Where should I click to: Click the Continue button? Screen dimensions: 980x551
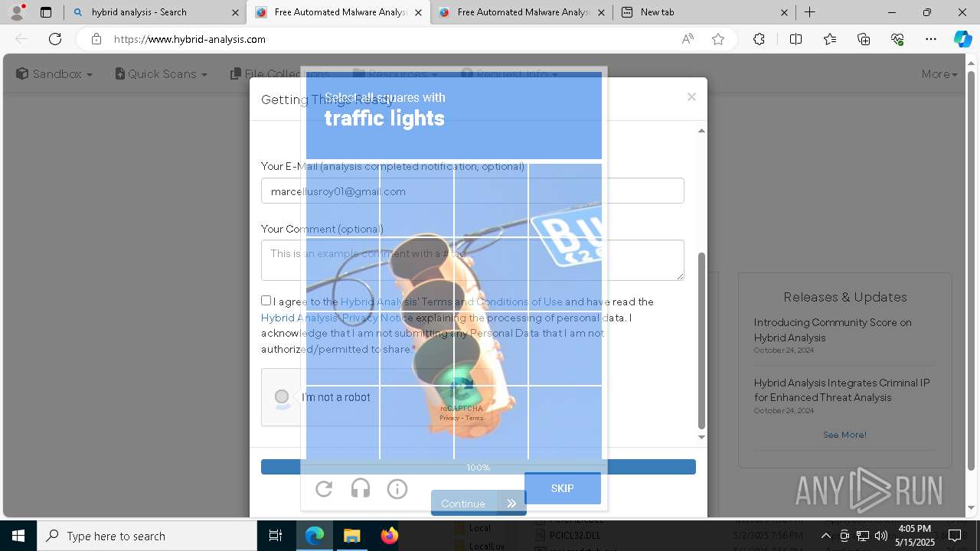[x=479, y=503]
